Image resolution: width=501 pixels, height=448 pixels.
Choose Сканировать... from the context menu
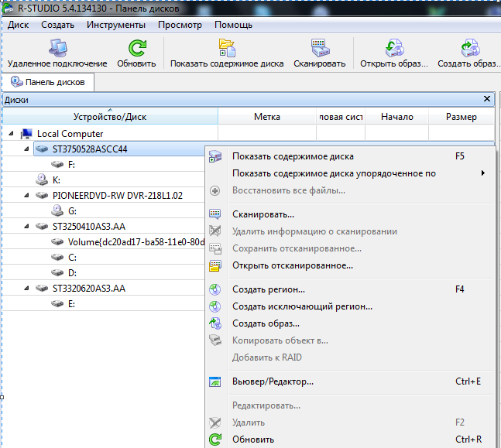[x=349, y=214]
